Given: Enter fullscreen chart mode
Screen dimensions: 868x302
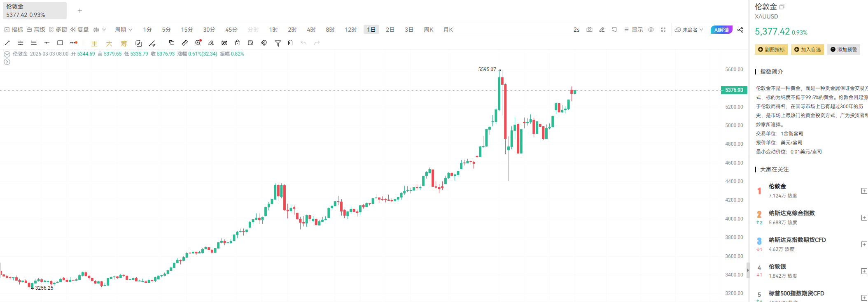Looking at the screenshot, I should click(663, 30).
